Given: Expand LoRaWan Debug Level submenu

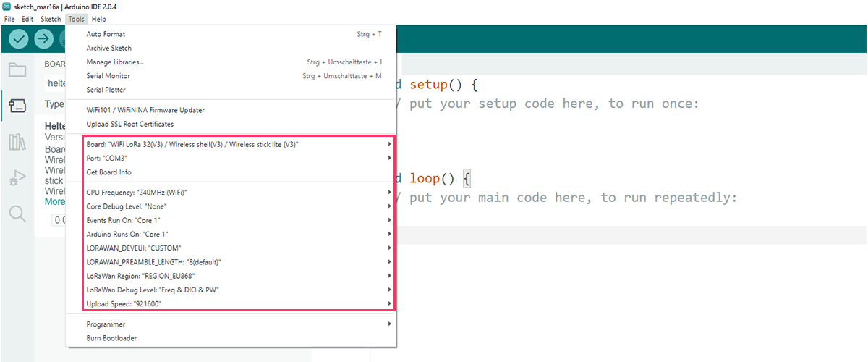Looking at the screenshot, I should (231, 290).
